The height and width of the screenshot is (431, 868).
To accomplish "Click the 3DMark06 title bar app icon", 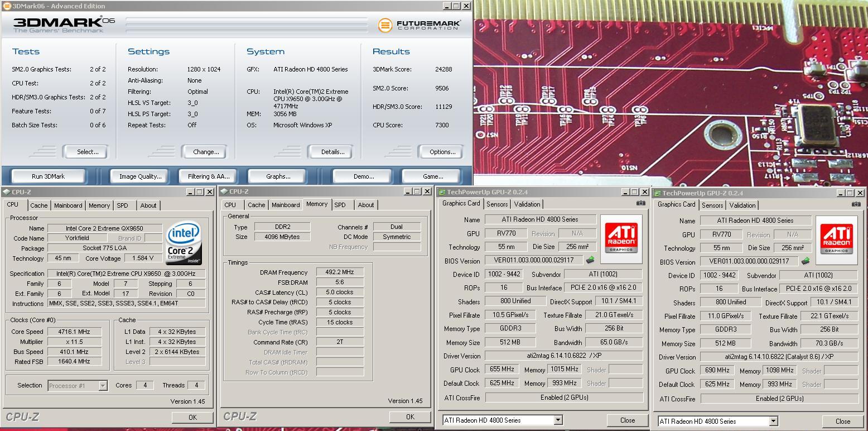I will (x=6, y=6).
